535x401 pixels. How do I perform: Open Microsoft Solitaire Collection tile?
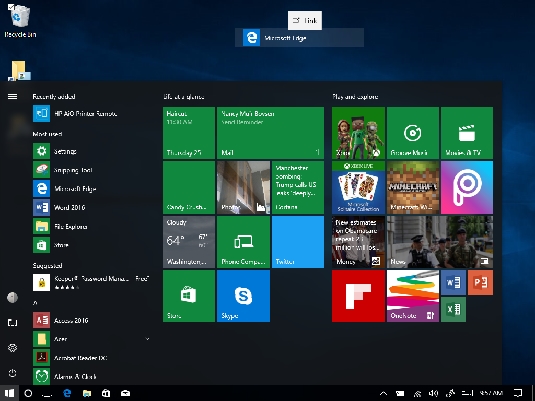(x=358, y=187)
